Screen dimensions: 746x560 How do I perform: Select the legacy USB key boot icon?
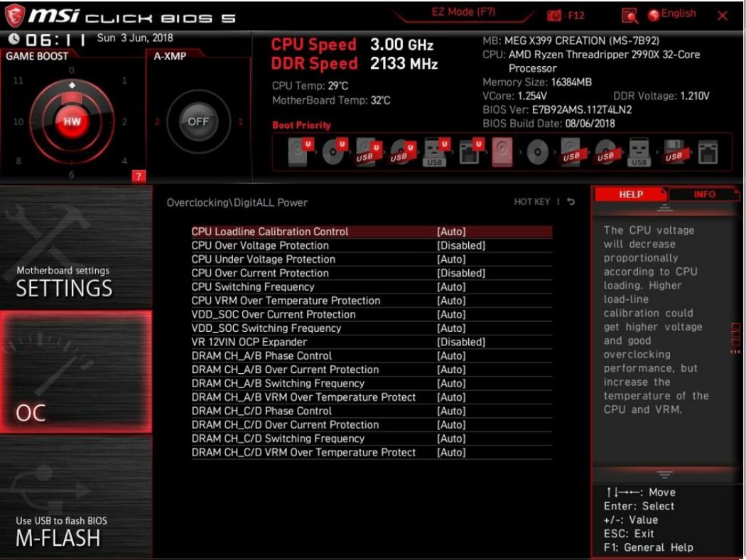(x=639, y=152)
